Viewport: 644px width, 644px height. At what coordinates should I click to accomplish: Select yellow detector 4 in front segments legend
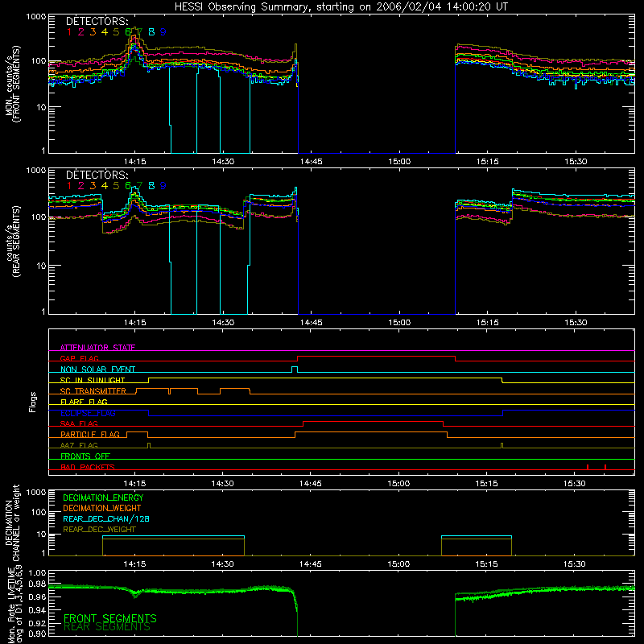(x=105, y=31)
